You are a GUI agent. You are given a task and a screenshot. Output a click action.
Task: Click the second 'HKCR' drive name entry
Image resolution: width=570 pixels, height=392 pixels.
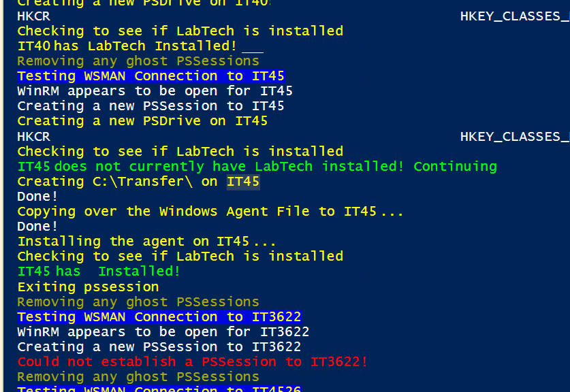point(34,137)
